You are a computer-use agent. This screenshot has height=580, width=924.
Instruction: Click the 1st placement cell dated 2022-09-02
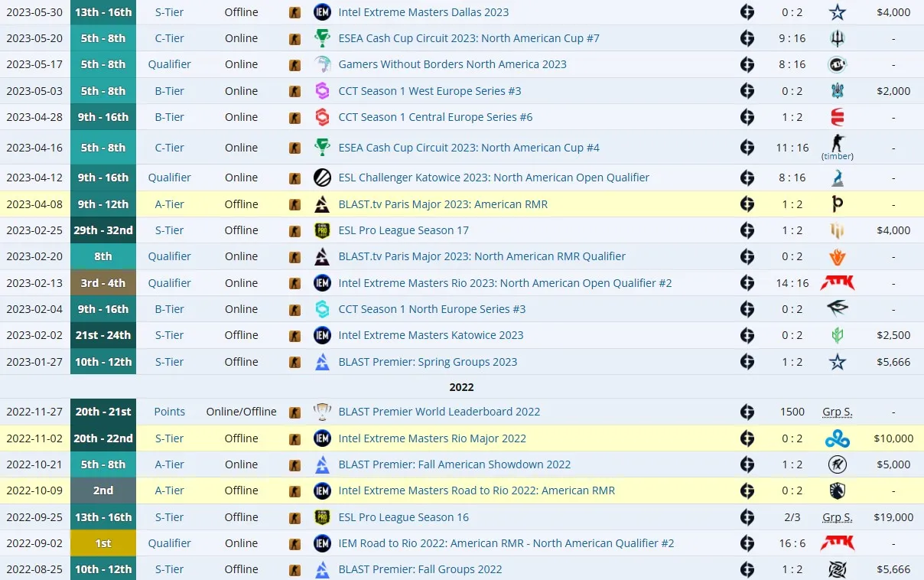pos(103,543)
